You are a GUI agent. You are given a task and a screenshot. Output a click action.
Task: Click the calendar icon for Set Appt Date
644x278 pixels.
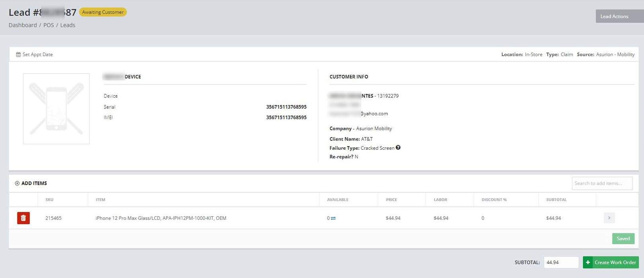click(x=18, y=55)
